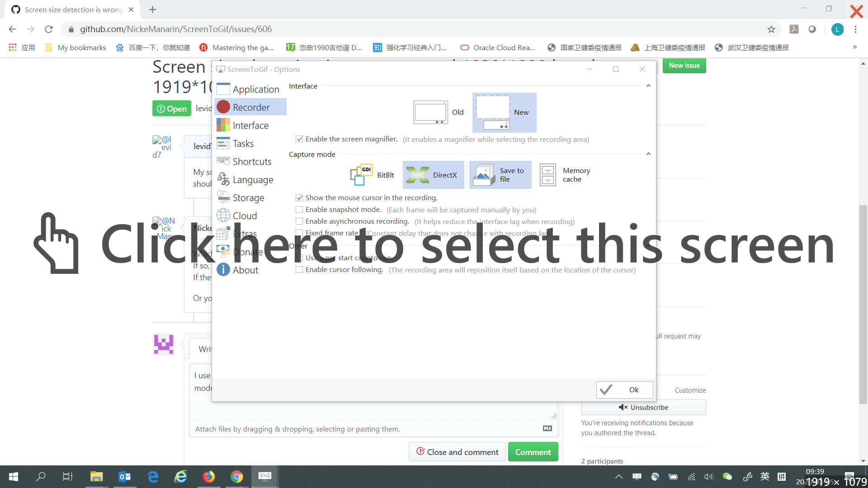Enable cursor following checkbox
This screenshot has height=488, width=868.
pyautogui.click(x=299, y=270)
